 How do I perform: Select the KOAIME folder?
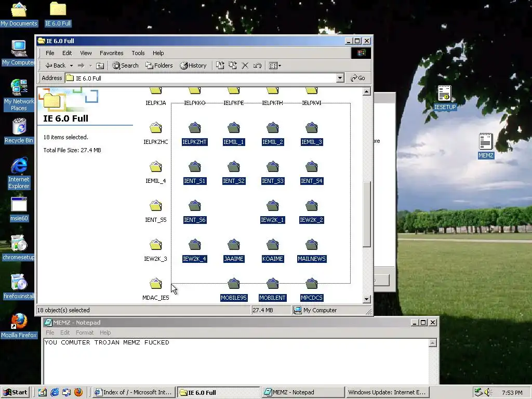[x=272, y=250]
